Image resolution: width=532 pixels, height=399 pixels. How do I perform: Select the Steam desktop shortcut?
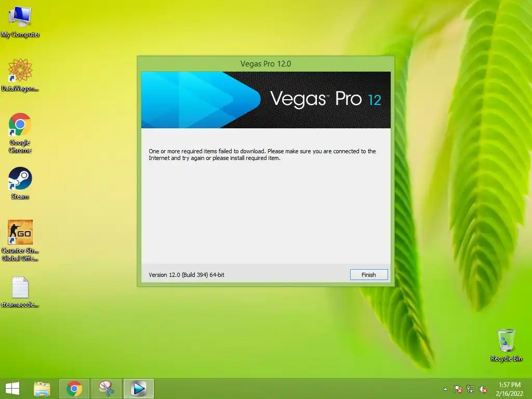(20, 183)
